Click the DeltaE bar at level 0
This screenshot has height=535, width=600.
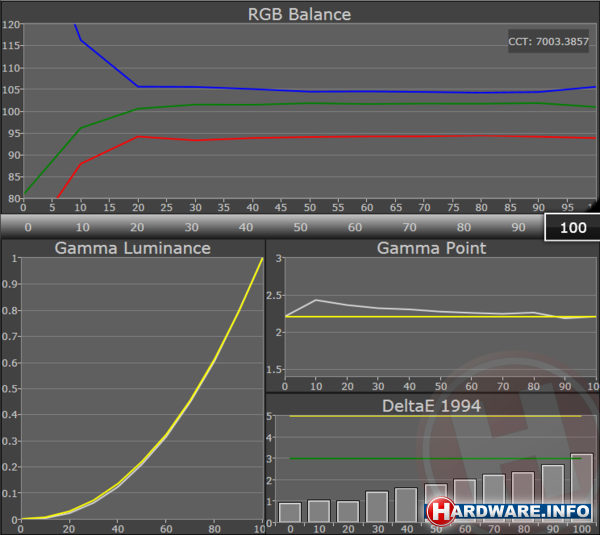(x=290, y=512)
